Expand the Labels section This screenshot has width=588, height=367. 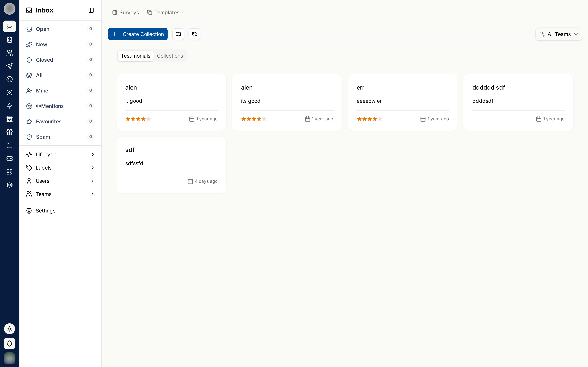point(60,168)
